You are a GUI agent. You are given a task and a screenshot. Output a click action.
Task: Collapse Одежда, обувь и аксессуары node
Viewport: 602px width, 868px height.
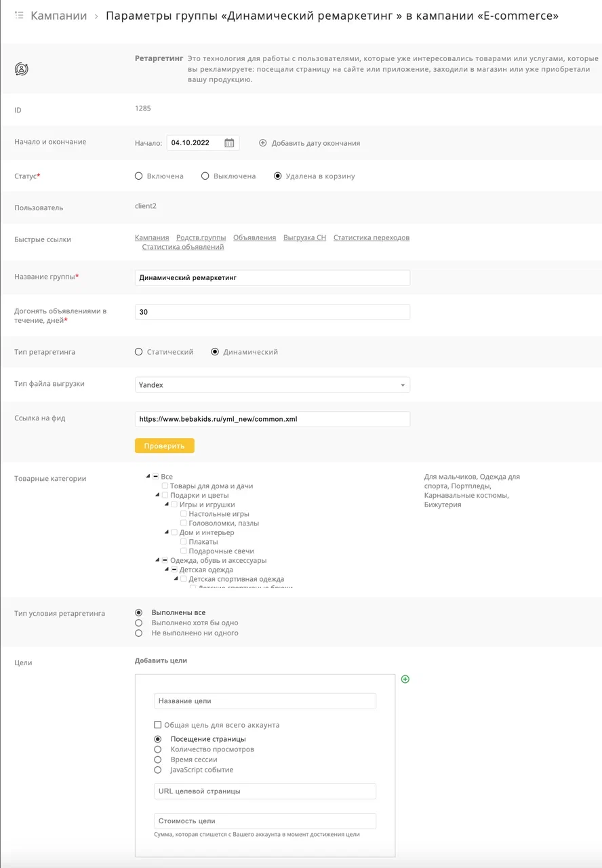(x=157, y=561)
